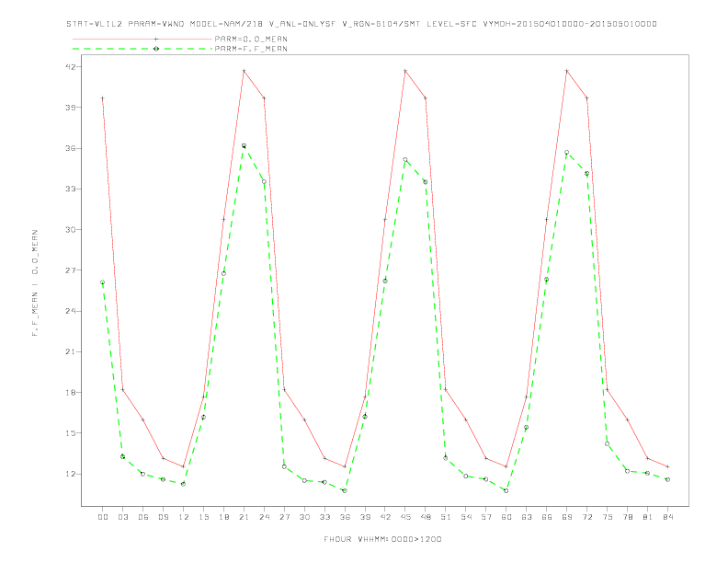This screenshot has width=728, height=563.
Task: Click y-axis tick label 15
Action: (71, 433)
